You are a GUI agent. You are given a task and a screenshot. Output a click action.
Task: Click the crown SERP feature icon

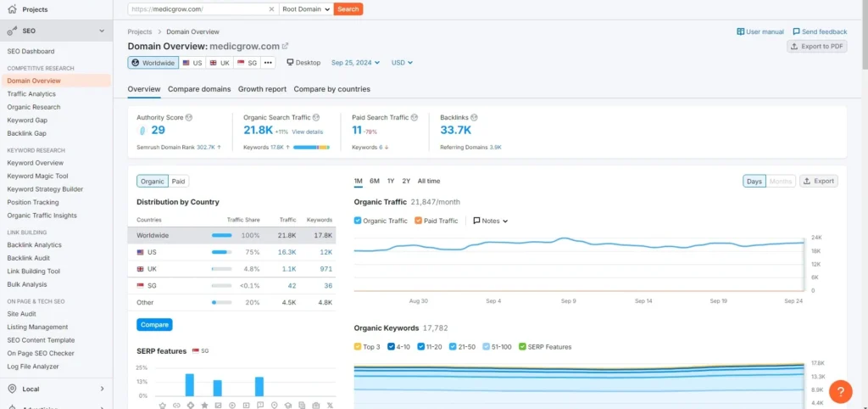162,405
